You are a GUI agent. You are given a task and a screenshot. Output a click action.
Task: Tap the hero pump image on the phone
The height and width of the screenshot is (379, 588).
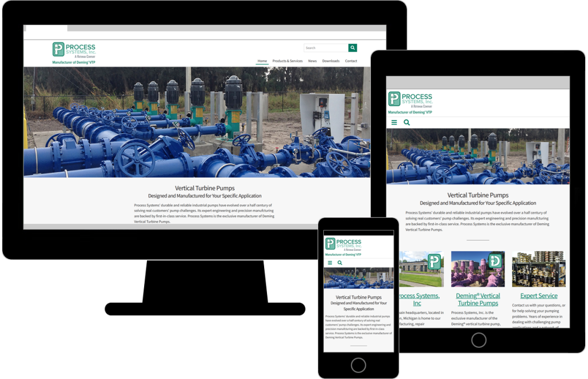(359, 278)
